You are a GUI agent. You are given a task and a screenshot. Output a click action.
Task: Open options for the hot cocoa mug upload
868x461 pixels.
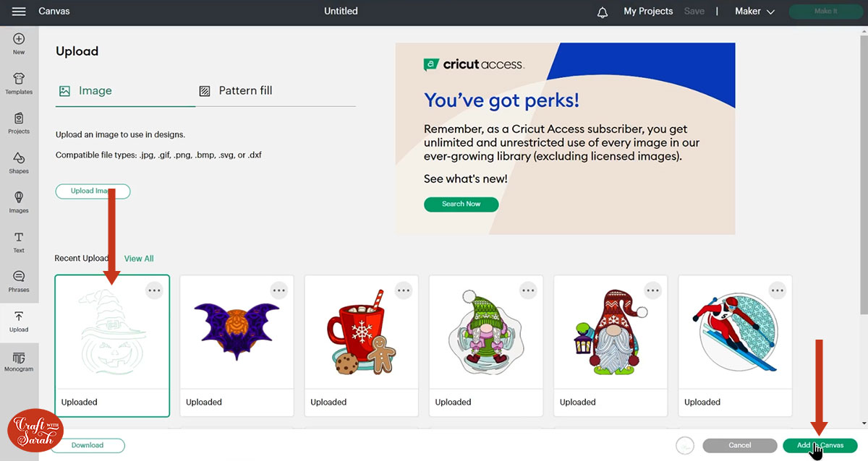click(403, 290)
